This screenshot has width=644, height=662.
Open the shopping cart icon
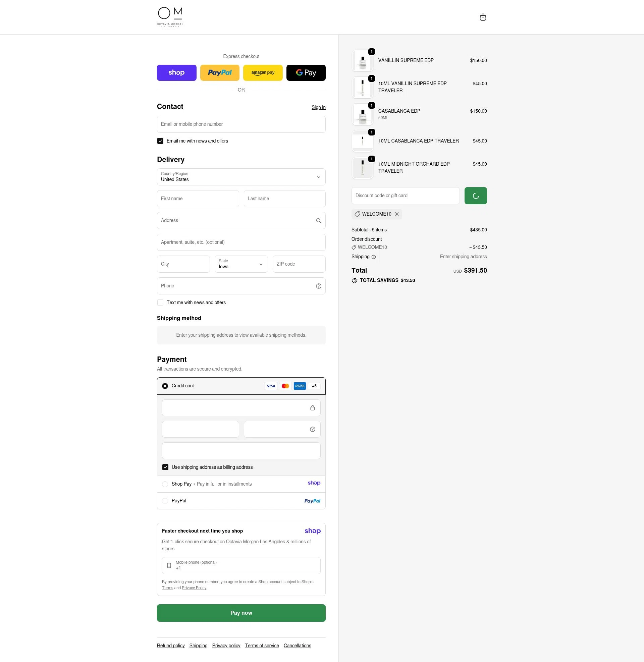483,17
